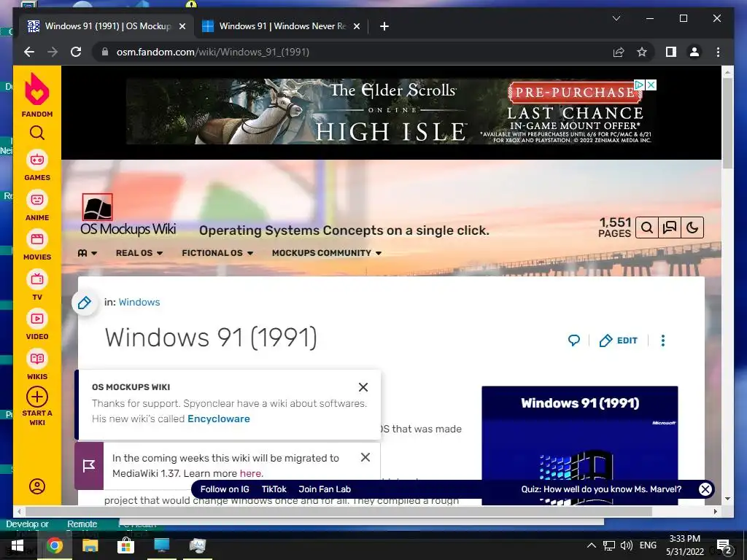Close the OS Mockups Wiki notification
The image size is (747, 560).
click(x=363, y=387)
